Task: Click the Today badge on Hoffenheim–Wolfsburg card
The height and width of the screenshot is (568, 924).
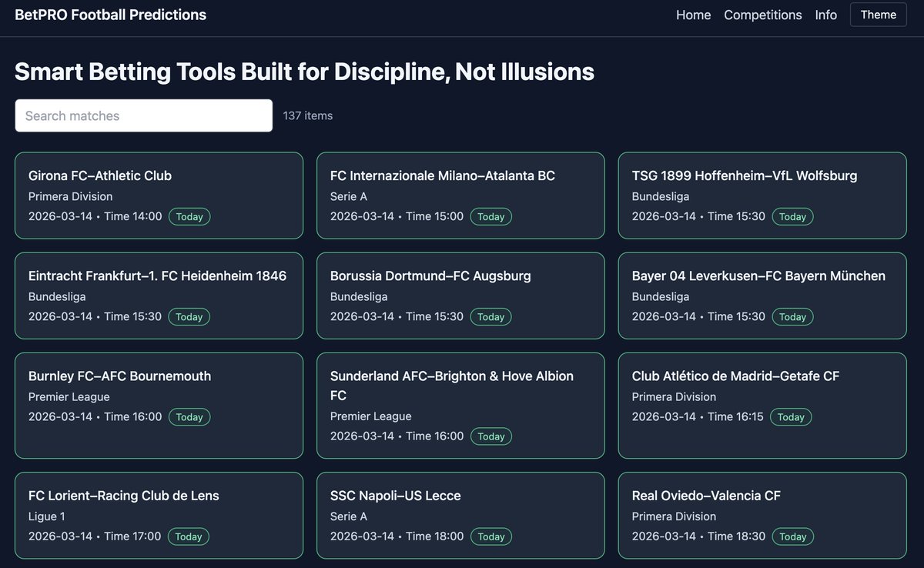Action: coord(792,217)
